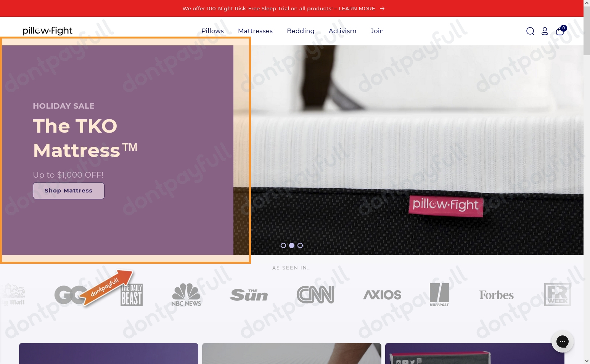590x364 pixels.
Task: Open the Pillows navigation dropdown
Action: point(212,31)
